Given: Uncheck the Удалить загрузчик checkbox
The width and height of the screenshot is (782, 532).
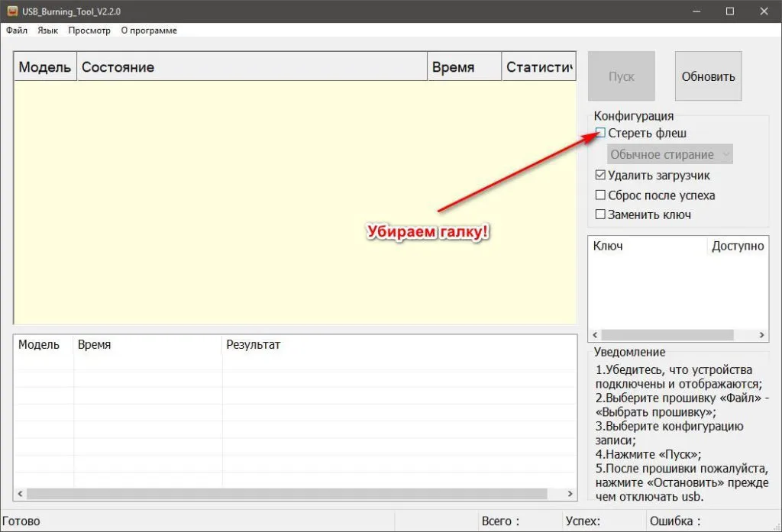Looking at the screenshot, I should [x=600, y=175].
